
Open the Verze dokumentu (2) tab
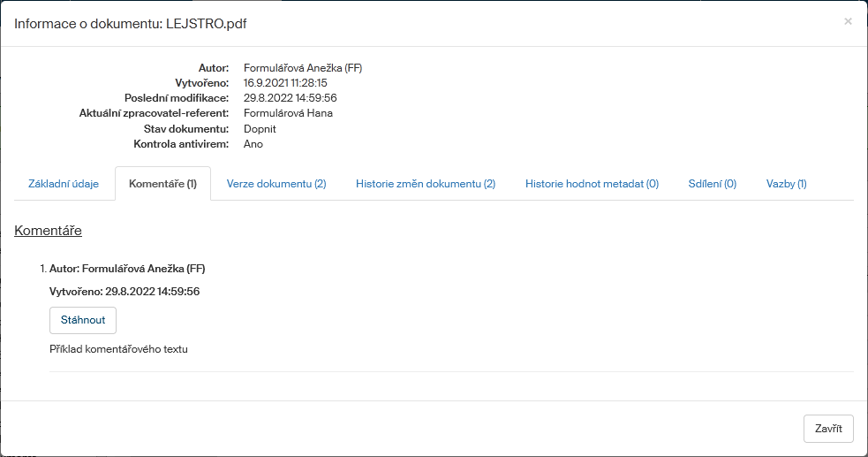pyautogui.click(x=276, y=184)
